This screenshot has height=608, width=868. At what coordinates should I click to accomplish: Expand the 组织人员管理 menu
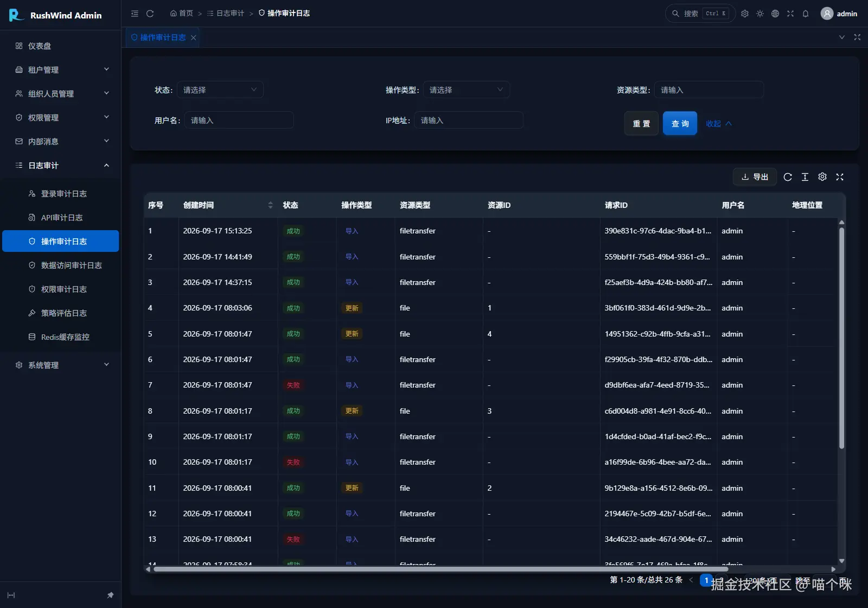[x=61, y=93]
